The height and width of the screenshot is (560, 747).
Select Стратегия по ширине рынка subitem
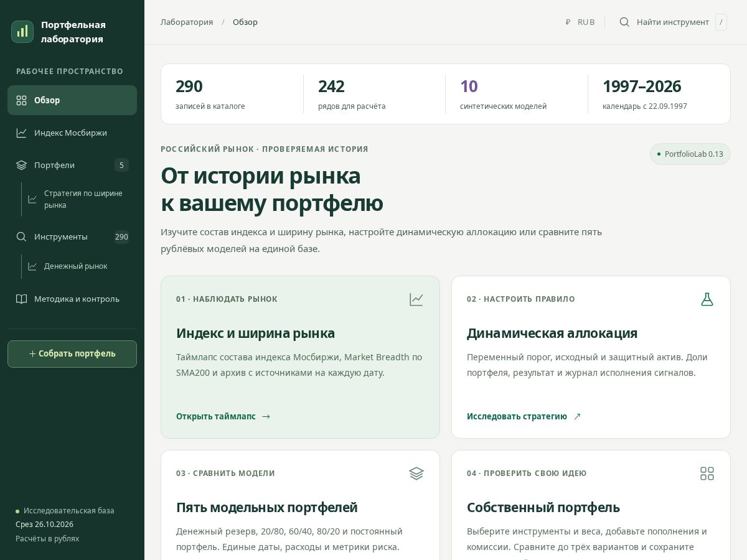79,199
